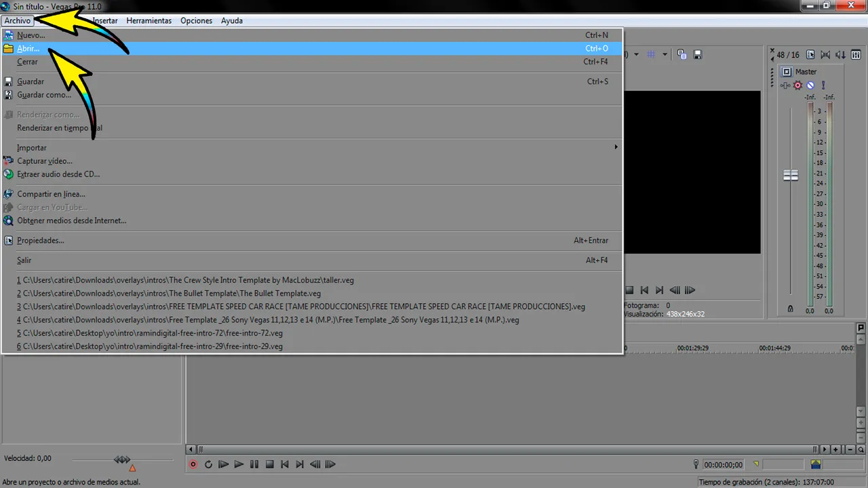Open mixer properties icon next to 48 / 16
This screenshot has height=488, width=868.
pyautogui.click(x=811, y=55)
